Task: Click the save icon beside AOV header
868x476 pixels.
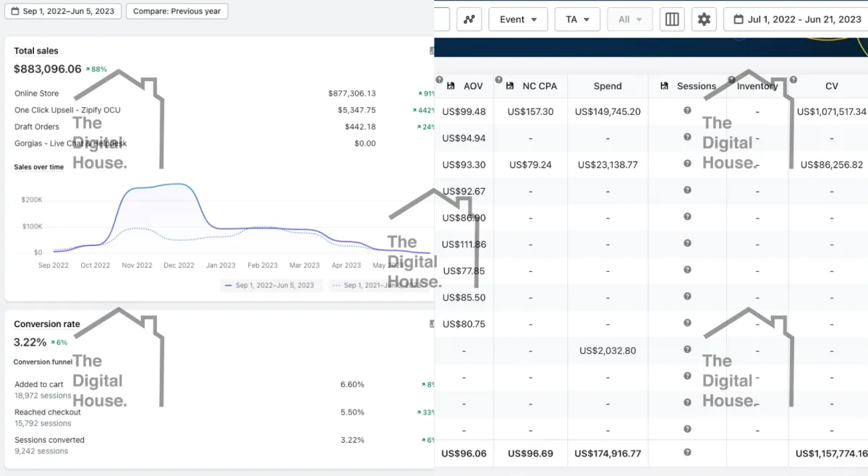Action: pyautogui.click(x=451, y=86)
